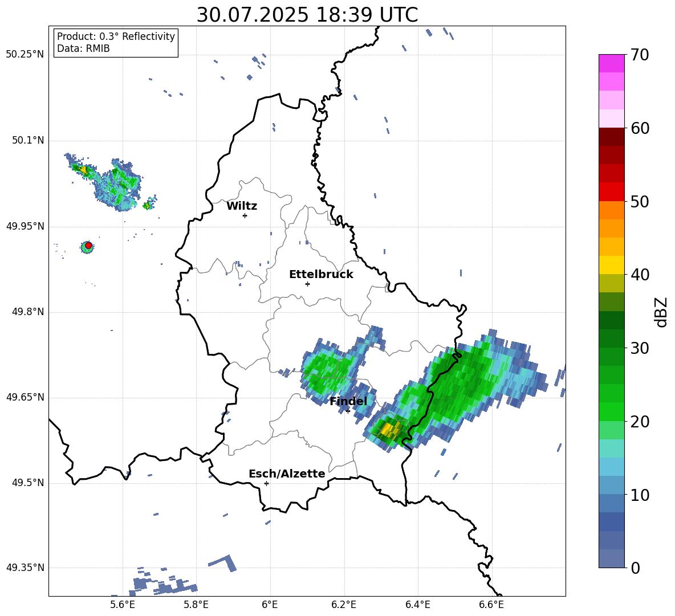Click the Findel station cross marker
675x616 pixels.
(x=348, y=411)
